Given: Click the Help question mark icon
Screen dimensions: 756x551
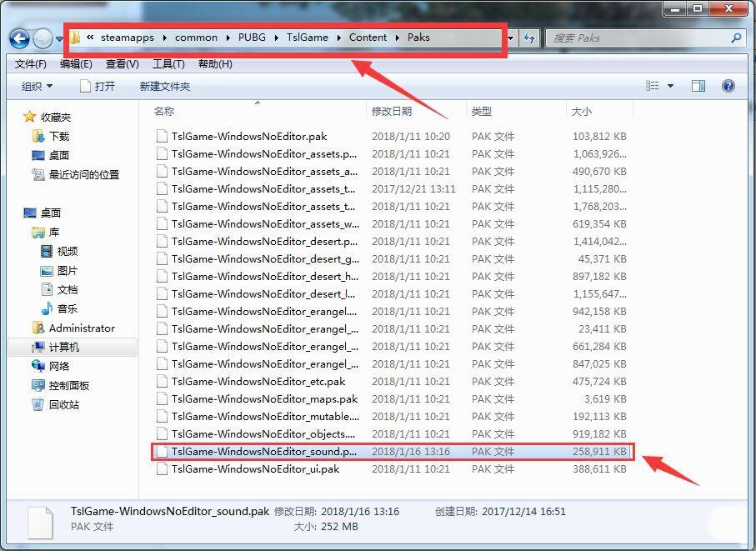Looking at the screenshot, I should coord(728,86).
